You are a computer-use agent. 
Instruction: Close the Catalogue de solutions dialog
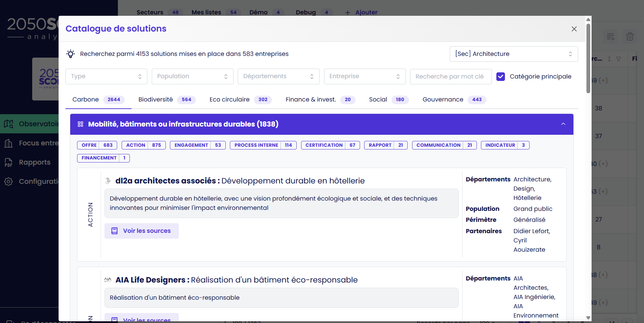[574, 29]
